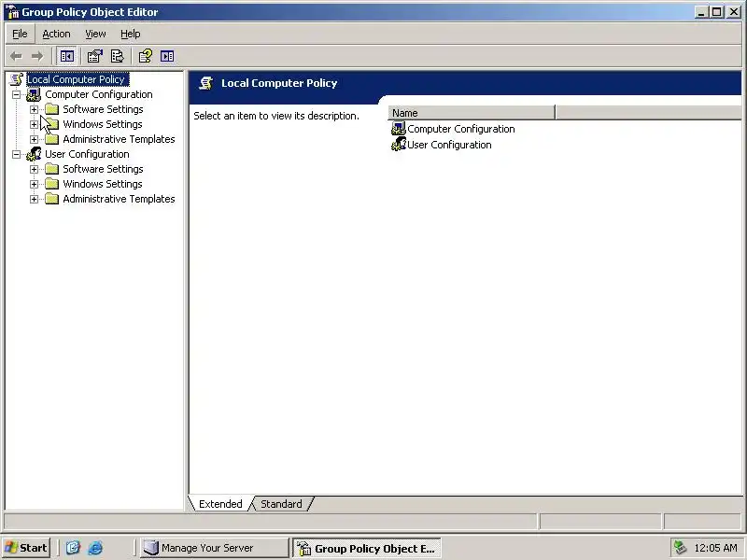Expand Administrative Templates under User Configuration
Viewport: 747px width, 560px height.
pyautogui.click(x=34, y=199)
